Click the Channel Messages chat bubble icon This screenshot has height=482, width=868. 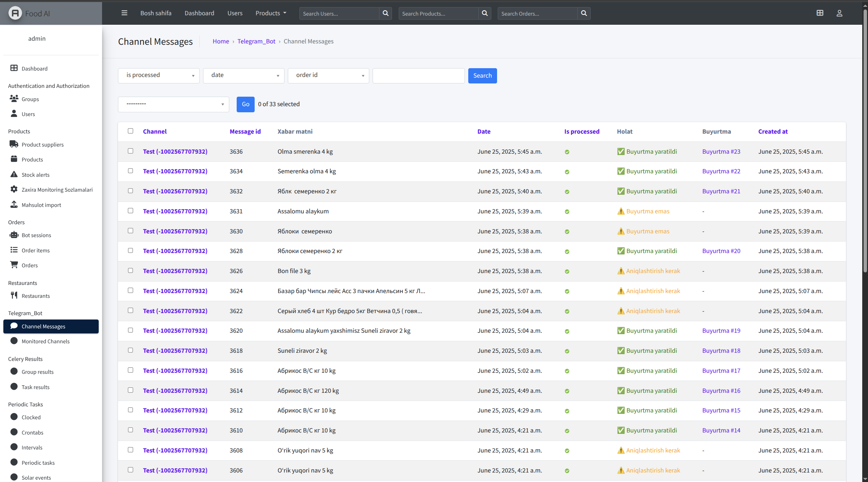[x=14, y=326]
